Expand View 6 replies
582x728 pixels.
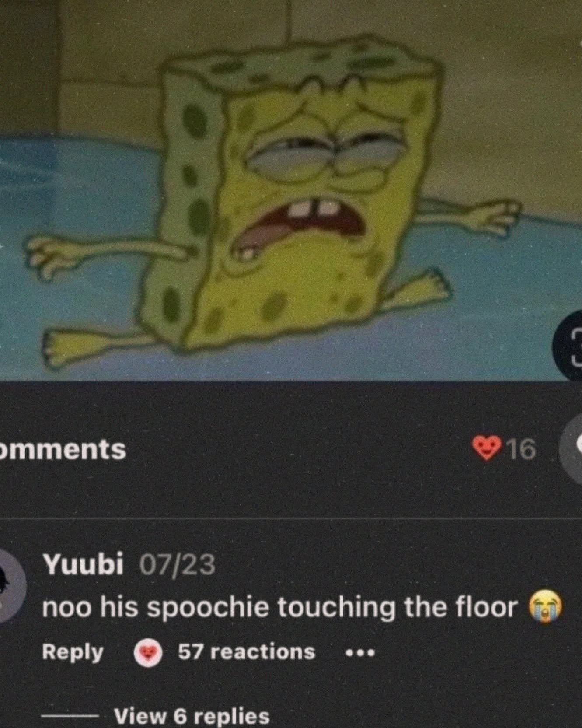point(192,716)
